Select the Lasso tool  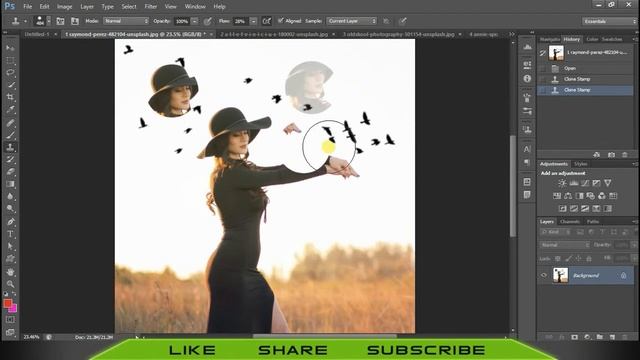pos(10,73)
